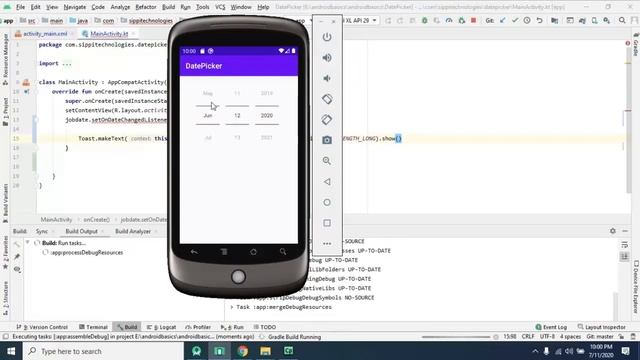This screenshot has width=640, height=360.
Task: Select year 2020 in the date picker
Action: point(267,116)
